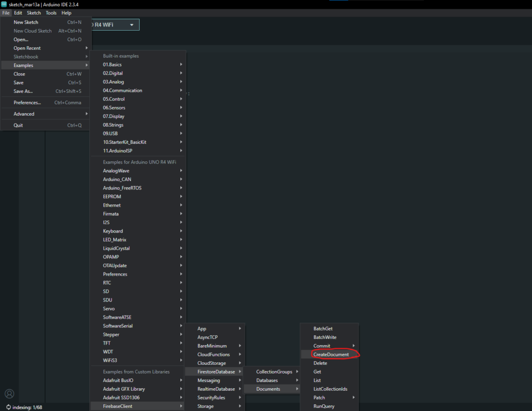Viewport: 532px width, 411px height.
Task: Expand CollectionGroups submenu
Action: [272, 372]
